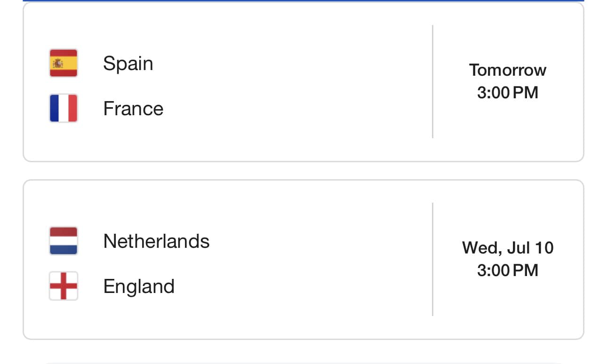The height and width of the screenshot is (364, 607).
Task: Click 3:00 PM time under Wed, Jul 10
Action: tap(508, 270)
